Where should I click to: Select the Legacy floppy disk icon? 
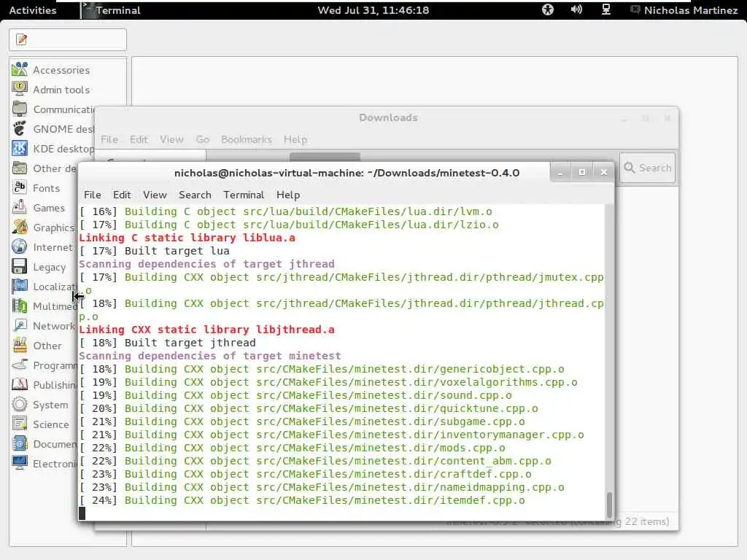(x=20, y=267)
